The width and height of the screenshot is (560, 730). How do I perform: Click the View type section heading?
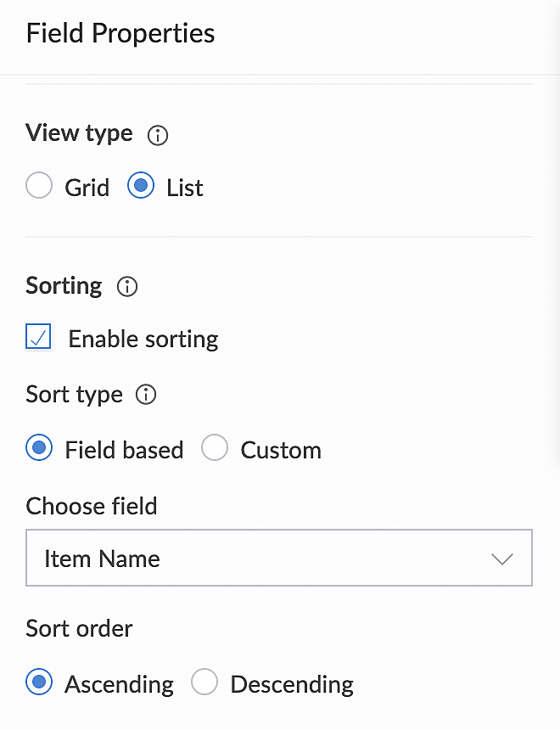(x=79, y=133)
